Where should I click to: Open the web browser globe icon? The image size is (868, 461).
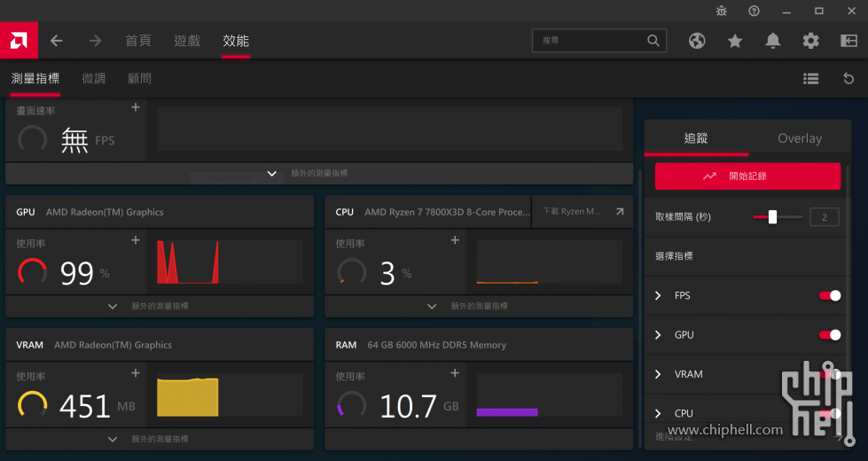click(697, 41)
